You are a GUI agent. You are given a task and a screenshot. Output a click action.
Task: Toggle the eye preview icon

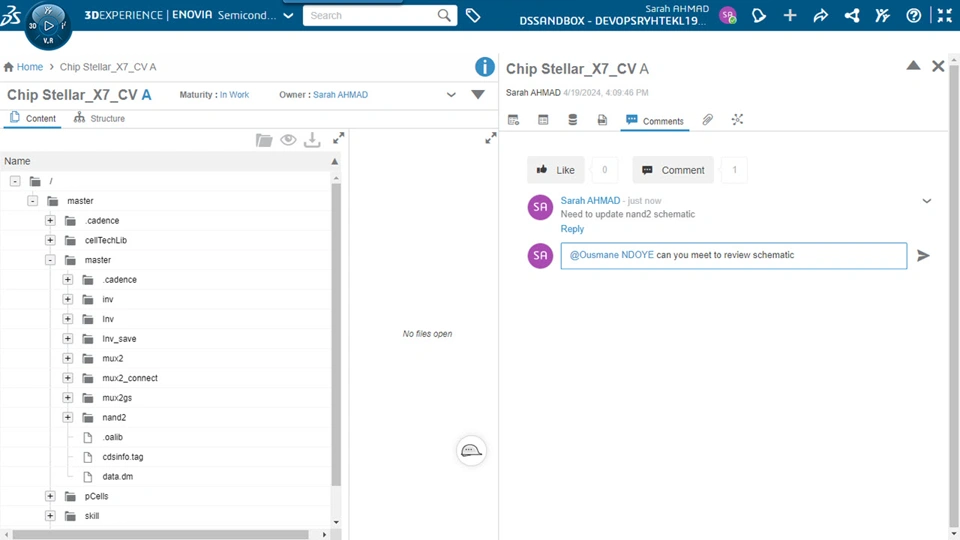pos(288,140)
